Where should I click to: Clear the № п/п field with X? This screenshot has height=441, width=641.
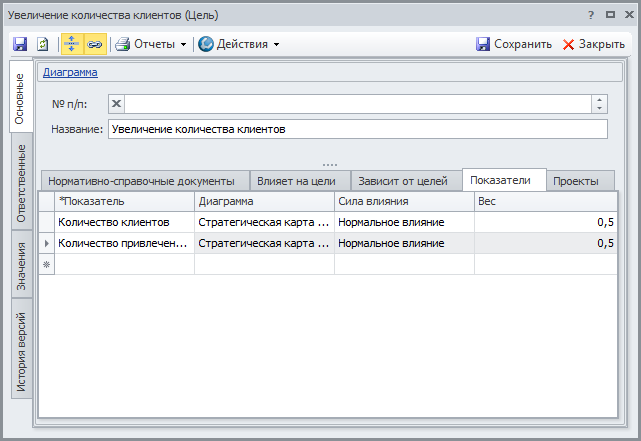pyautogui.click(x=116, y=104)
